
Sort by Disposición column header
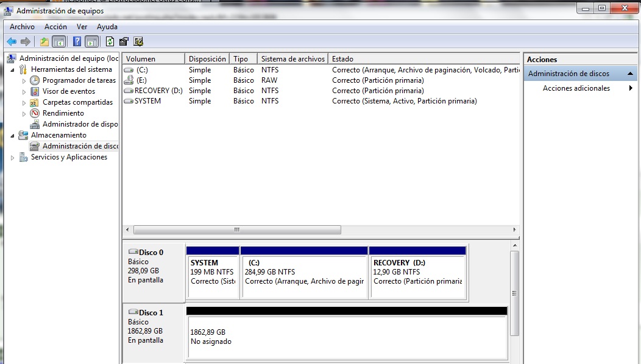pyautogui.click(x=207, y=59)
